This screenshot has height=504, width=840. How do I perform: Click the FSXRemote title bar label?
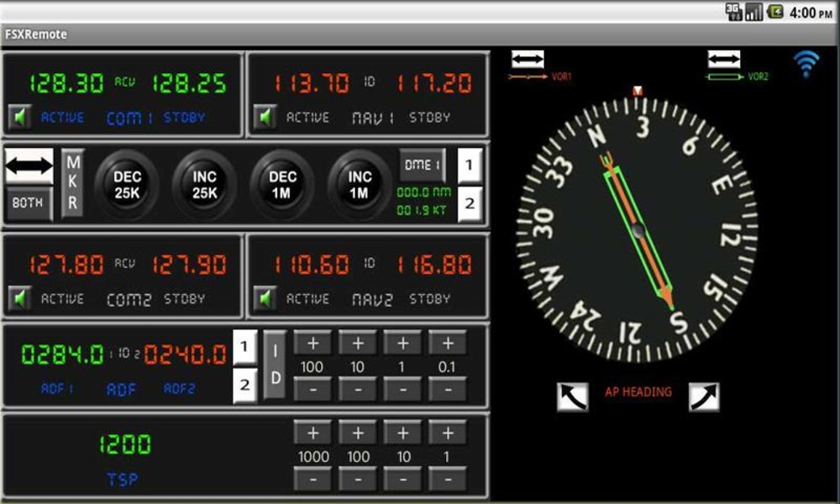point(36,34)
